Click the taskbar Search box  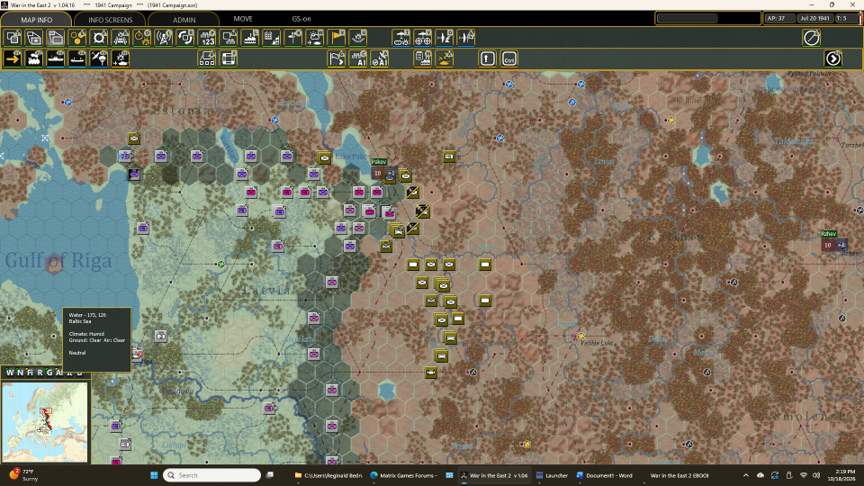pyautogui.click(x=212, y=475)
